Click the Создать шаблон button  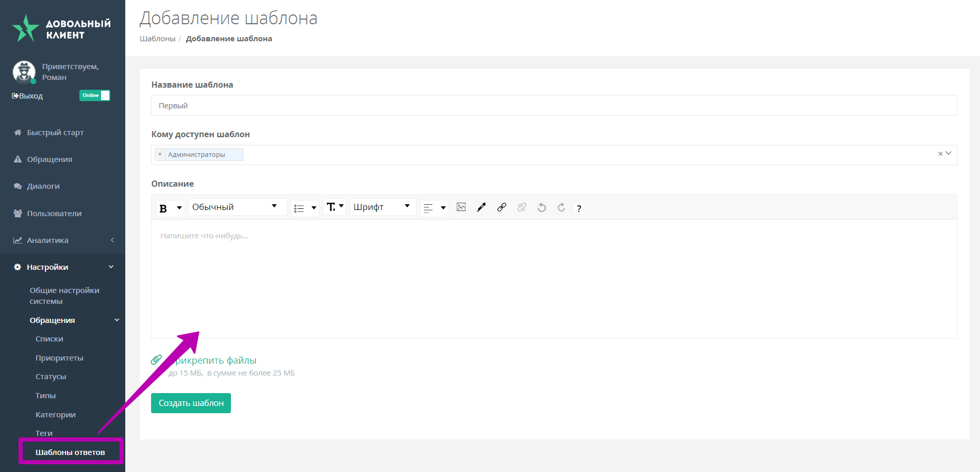(191, 403)
